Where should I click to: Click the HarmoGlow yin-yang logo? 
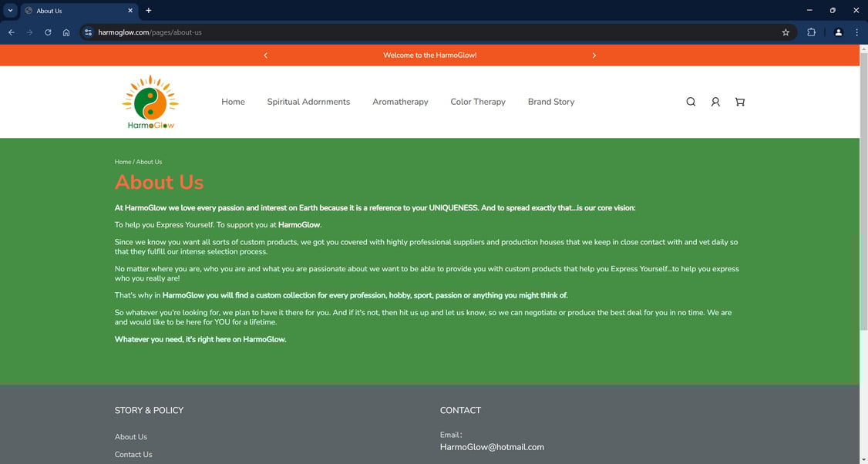150,102
